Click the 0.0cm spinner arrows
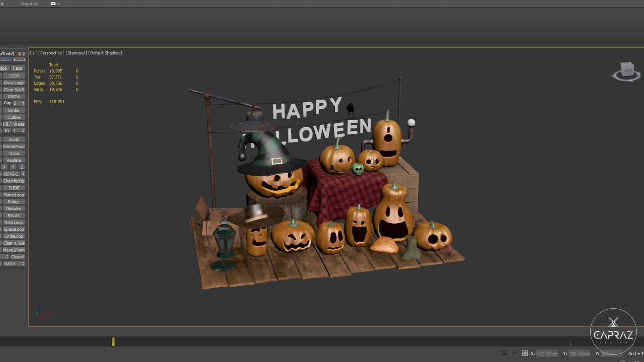The height and width of the screenshot is (362, 644). click(23, 263)
